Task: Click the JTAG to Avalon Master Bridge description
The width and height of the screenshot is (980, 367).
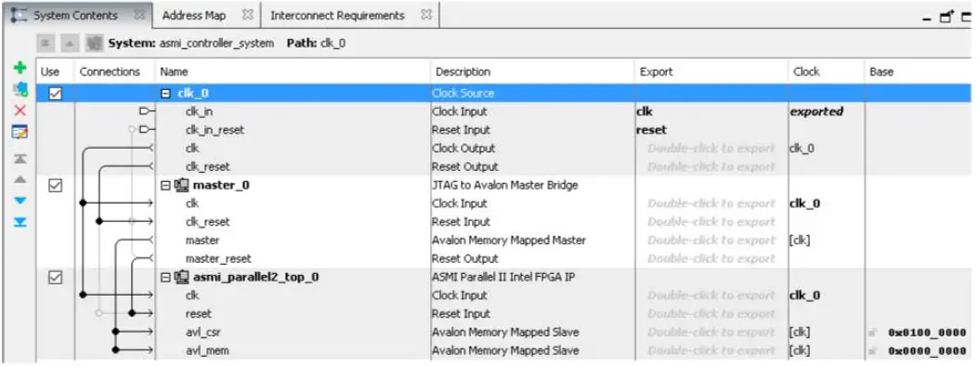Action: coord(505,185)
